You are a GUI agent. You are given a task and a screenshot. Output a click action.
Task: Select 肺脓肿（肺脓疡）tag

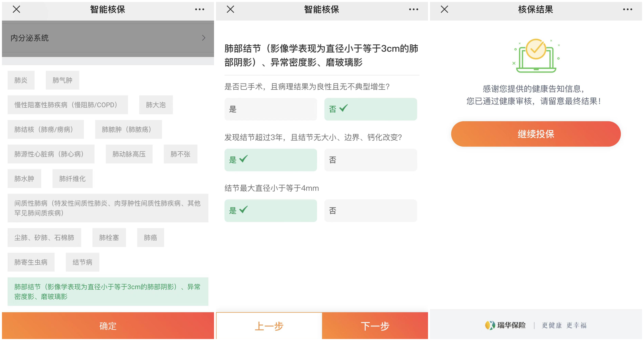click(x=128, y=129)
